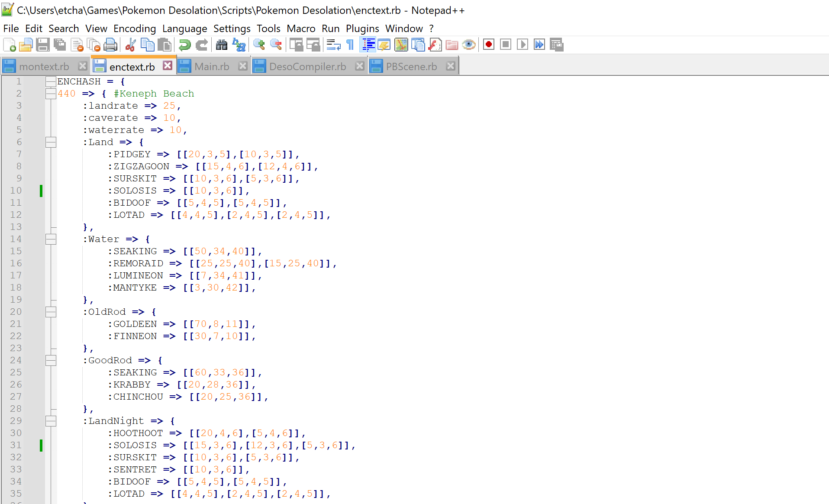829x504 pixels.
Task: Save the current file with the Save icon
Action: click(42, 45)
